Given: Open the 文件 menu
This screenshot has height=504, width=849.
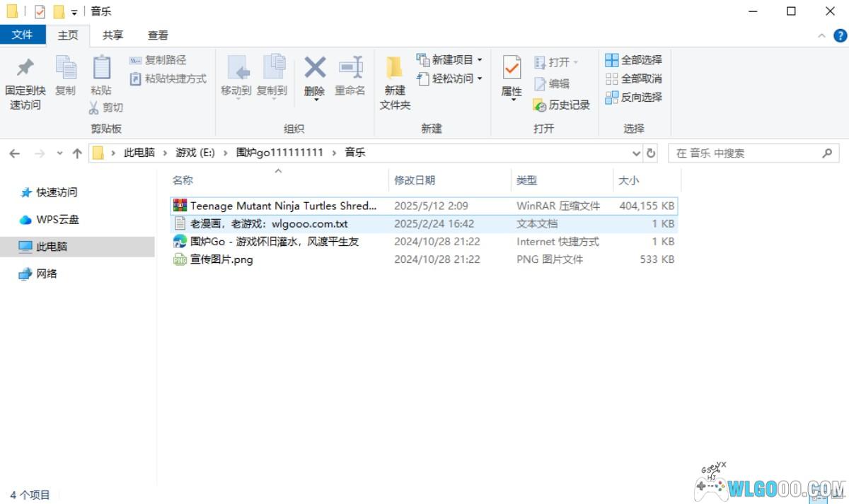Looking at the screenshot, I should [x=22, y=35].
